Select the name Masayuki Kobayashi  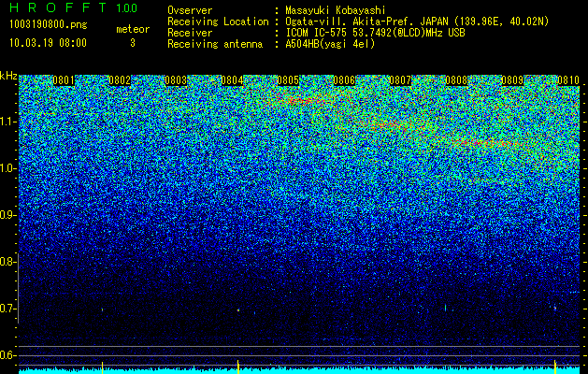click(336, 11)
